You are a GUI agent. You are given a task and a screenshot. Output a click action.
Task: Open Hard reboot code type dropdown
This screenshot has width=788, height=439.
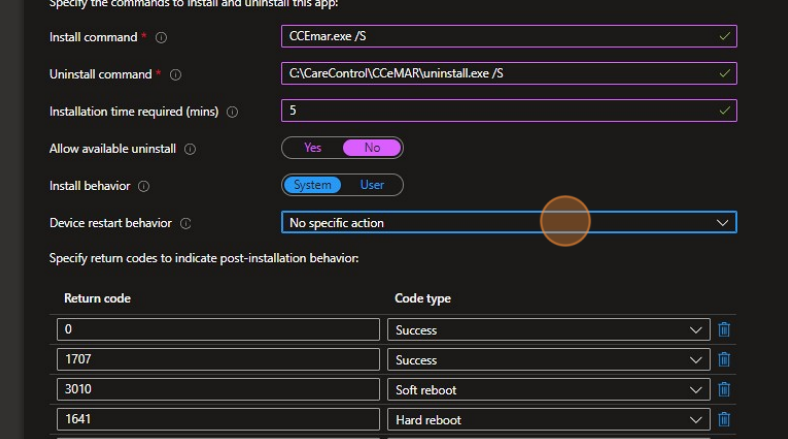(548, 420)
